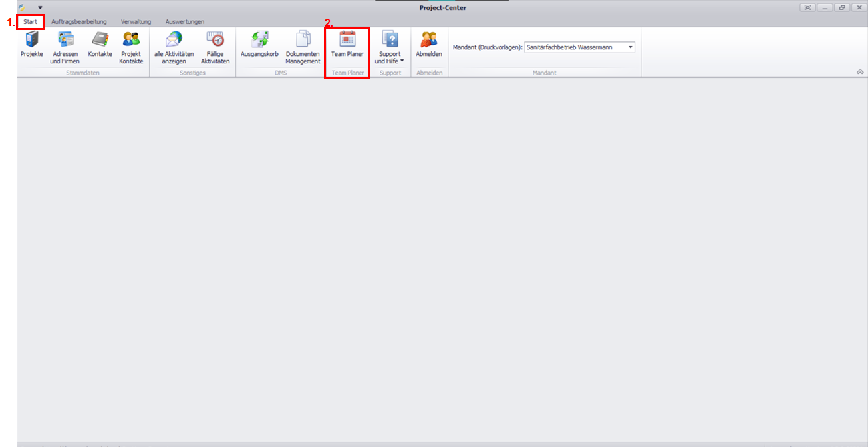The width and height of the screenshot is (868, 447).
Task: Open Projekt Kontakte
Action: click(131, 47)
